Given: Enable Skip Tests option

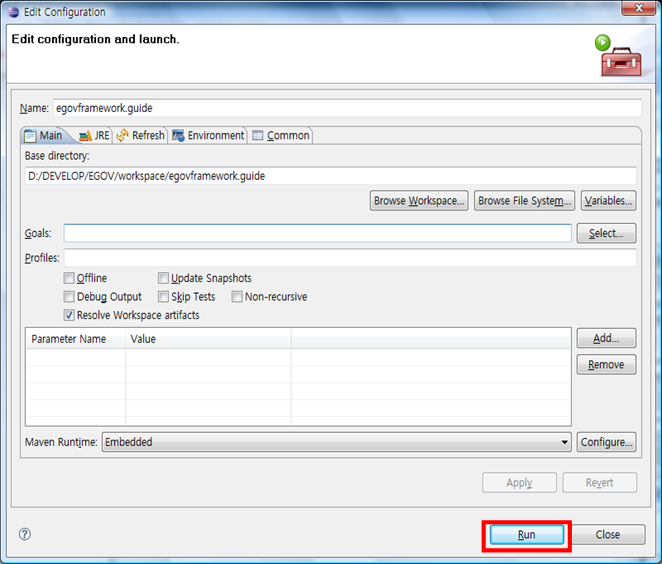Looking at the screenshot, I should point(163,297).
